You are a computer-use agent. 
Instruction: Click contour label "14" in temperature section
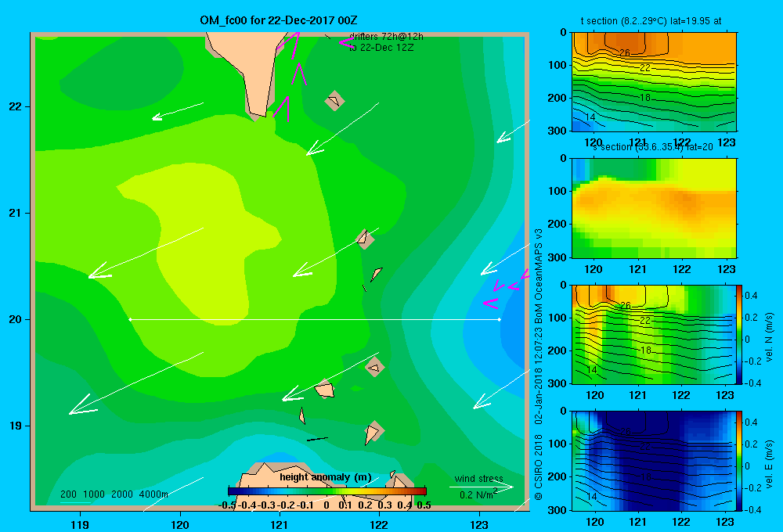[590, 117]
